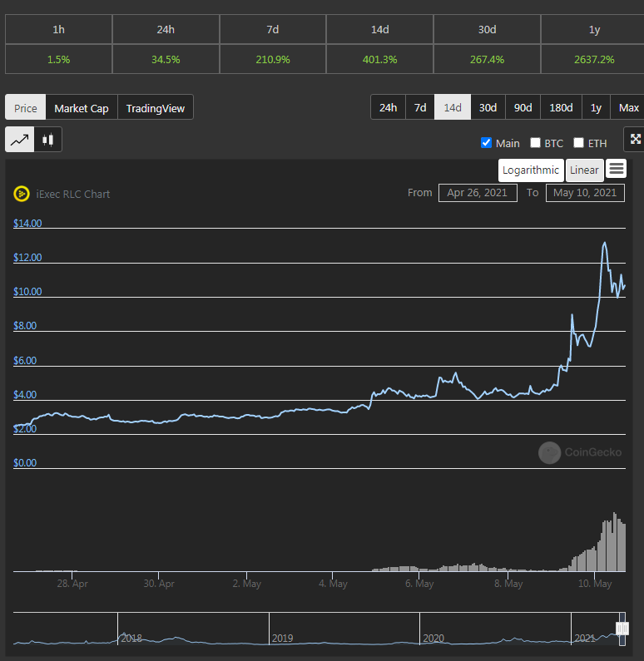This screenshot has height=661, width=644.
Task: Click the 30d table column header
Action: tap(487, 29)
